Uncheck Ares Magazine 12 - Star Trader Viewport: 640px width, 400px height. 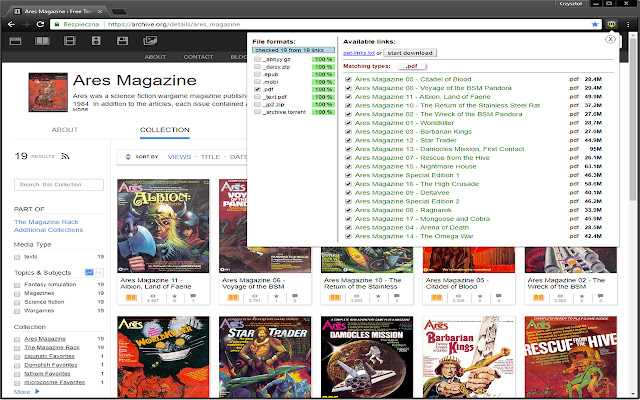pos(347,141)
